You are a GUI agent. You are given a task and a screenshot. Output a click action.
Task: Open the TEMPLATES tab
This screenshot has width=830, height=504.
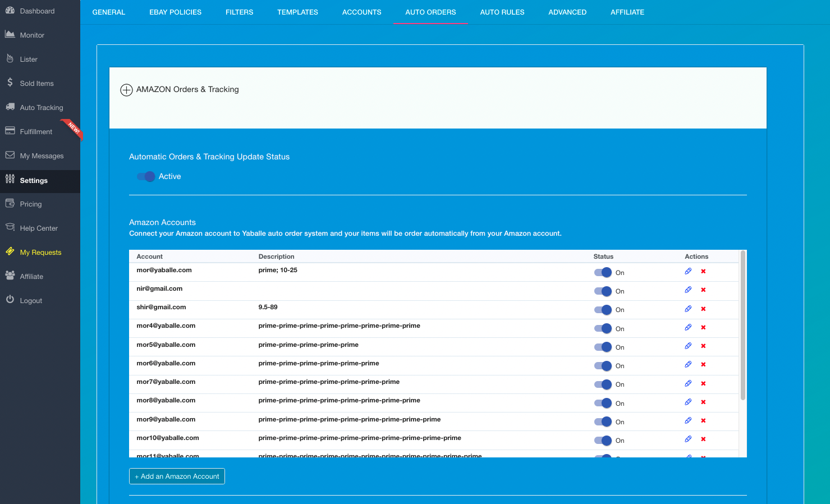pyautogui.click(x=297, y=12)
